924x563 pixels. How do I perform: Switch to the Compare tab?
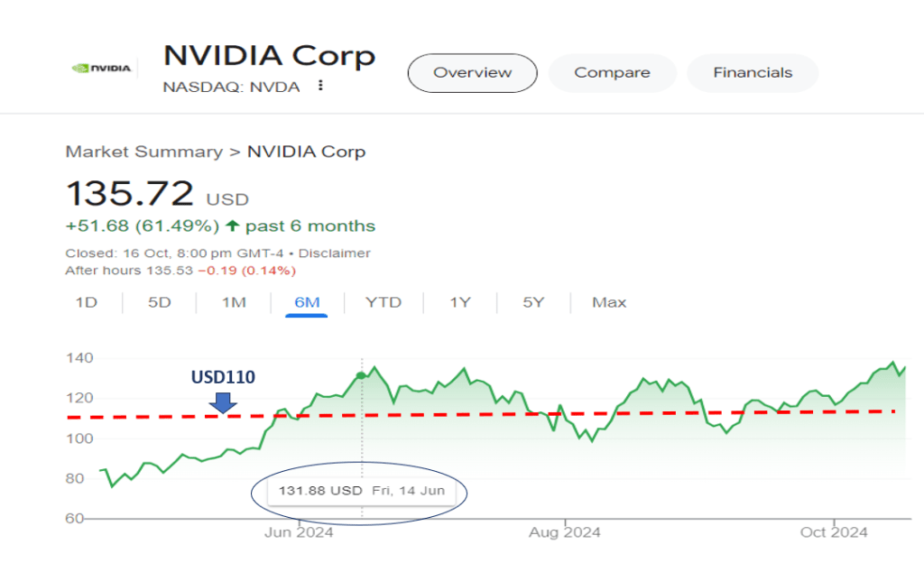coord(612,73)
